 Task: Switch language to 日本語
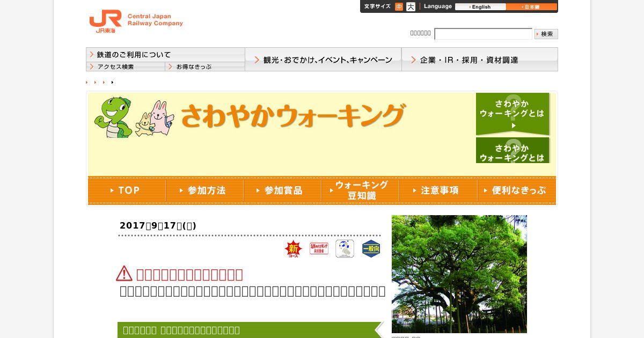coord(531,7)
